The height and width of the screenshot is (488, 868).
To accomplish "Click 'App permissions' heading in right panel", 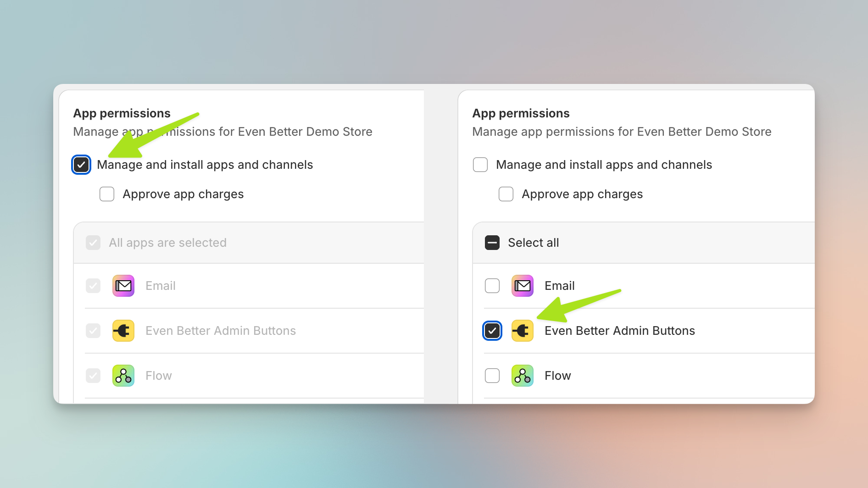I will pyautogui.click(x=521, y=113).
